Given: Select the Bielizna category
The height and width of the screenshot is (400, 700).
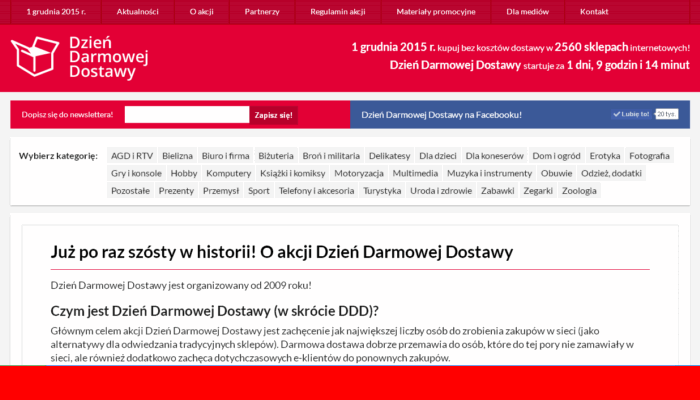Looking at the screenshot, I should (x=177, y=156).
